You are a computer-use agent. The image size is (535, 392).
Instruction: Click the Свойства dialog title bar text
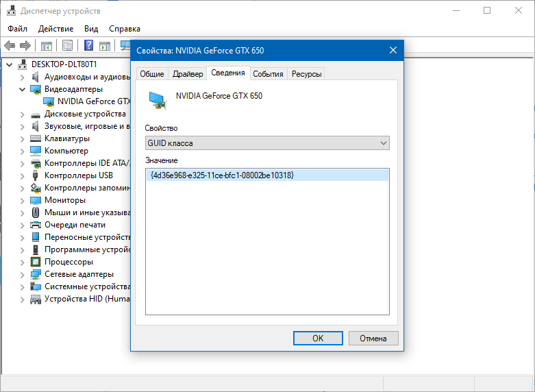[200, 51]
